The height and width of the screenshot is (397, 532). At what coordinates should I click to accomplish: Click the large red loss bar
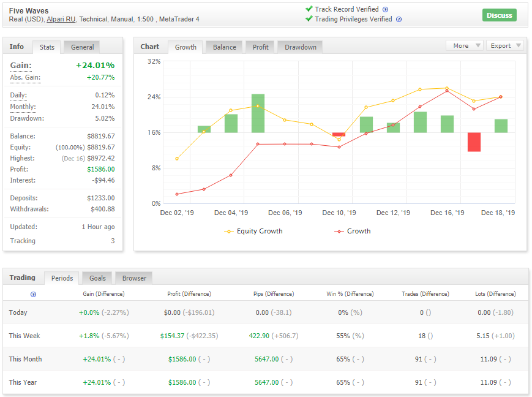474,142
